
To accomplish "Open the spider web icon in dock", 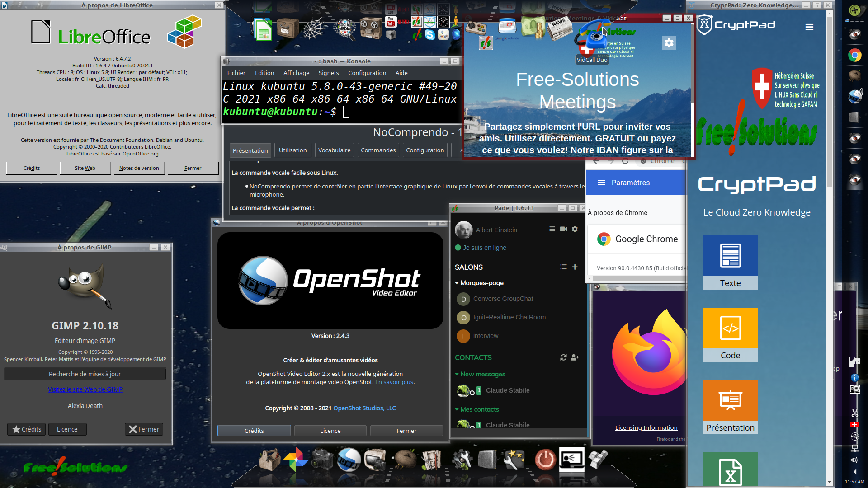I will point(314,29).
